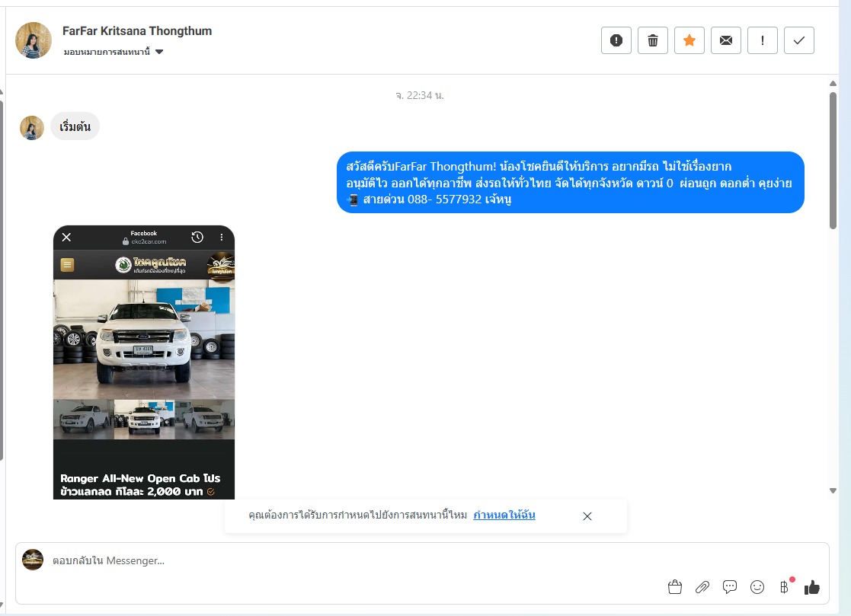851x616 pixels.
Task: Toggle the orange star follow-up marker
Action: point(689,40)
